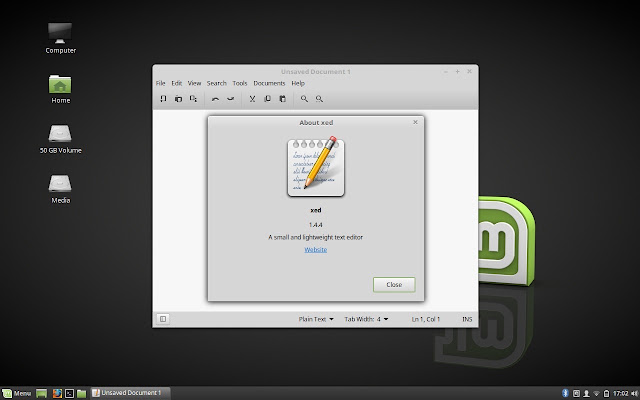640x400 pixels.
Task: Click the Close button in About dialog
Action: [x=394, y=284]
